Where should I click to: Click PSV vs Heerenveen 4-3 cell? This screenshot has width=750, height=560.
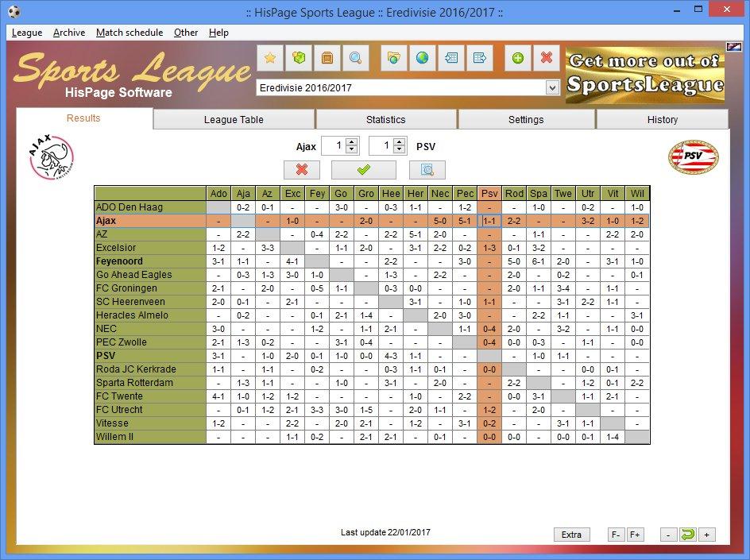click(391, 356)
